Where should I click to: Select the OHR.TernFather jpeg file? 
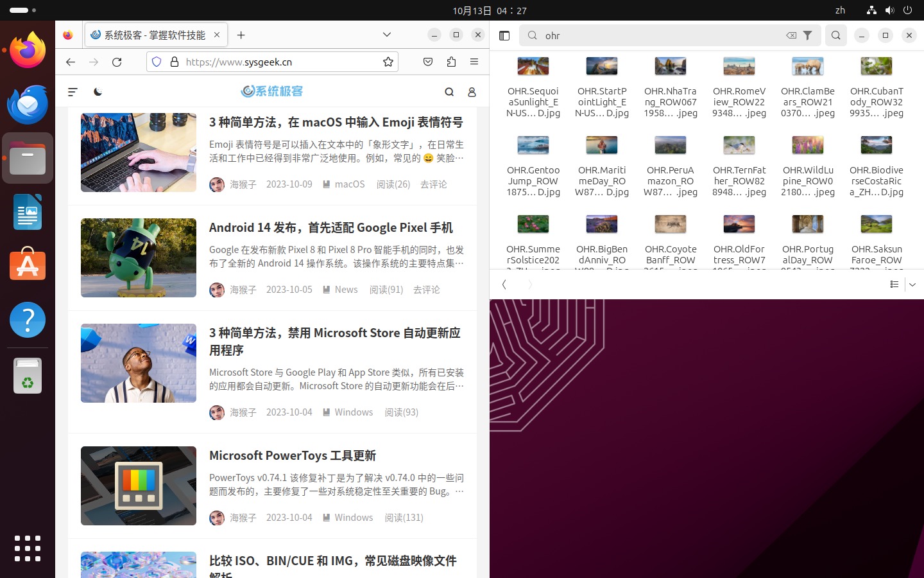(x=739, y=166)
